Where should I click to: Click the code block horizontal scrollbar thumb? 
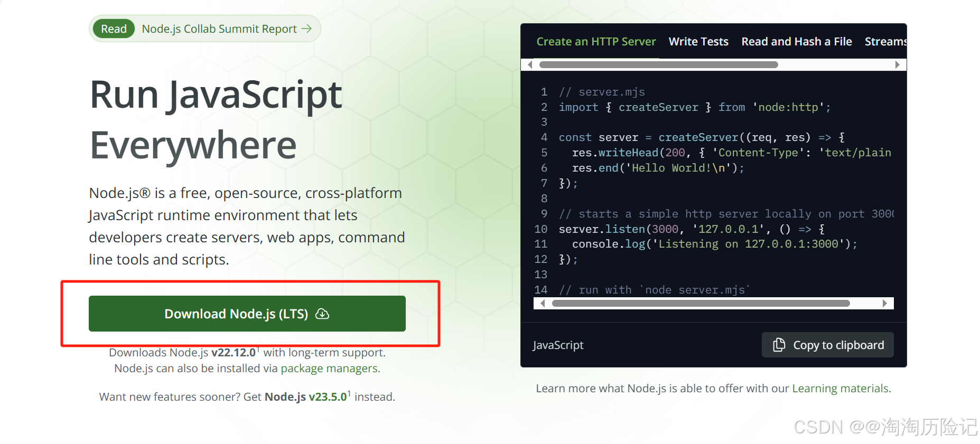click(x=701, y=304)
